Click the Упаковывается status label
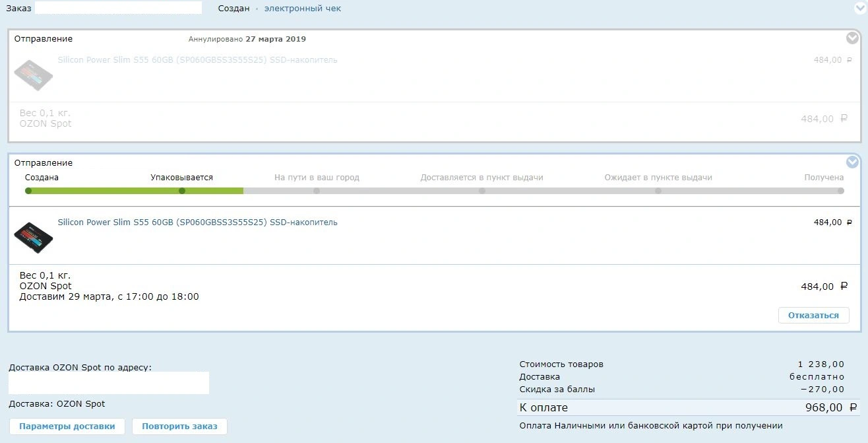 coord(182,178)
